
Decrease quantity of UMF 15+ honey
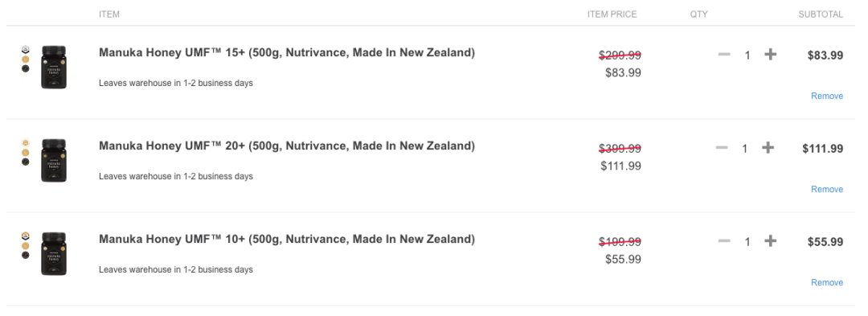point(724,54)
